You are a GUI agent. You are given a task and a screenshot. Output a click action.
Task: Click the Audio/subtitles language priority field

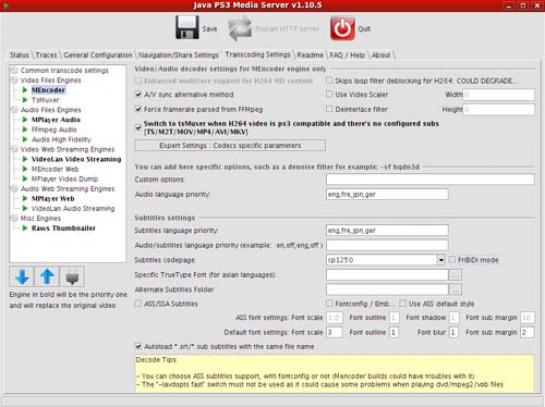387,245
